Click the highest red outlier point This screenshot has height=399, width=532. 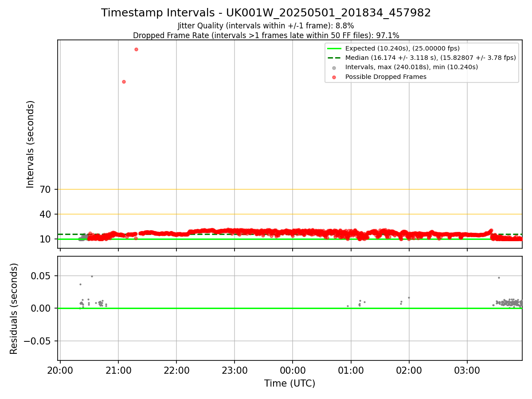(136, 49)
